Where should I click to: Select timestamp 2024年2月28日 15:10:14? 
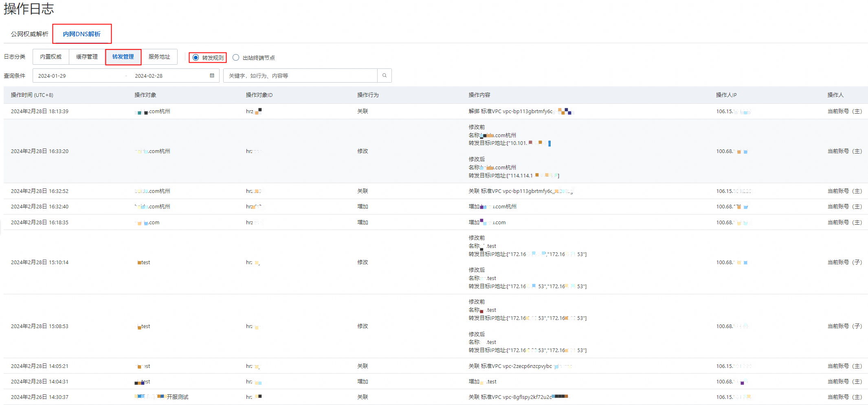click(x=40, y=263)
